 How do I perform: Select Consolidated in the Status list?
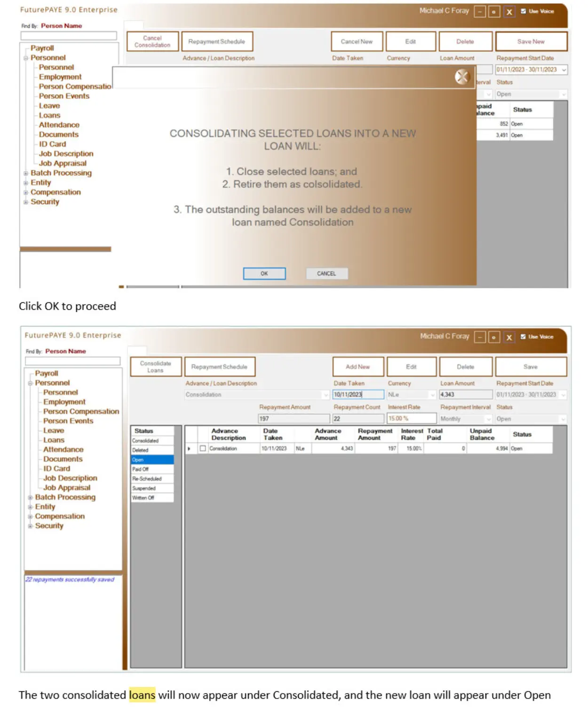click(x=152, y=441)
